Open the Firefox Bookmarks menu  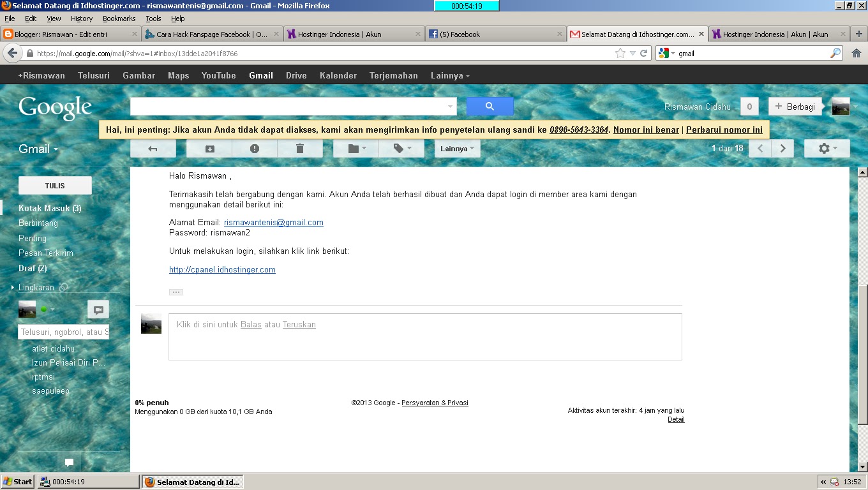119,19
